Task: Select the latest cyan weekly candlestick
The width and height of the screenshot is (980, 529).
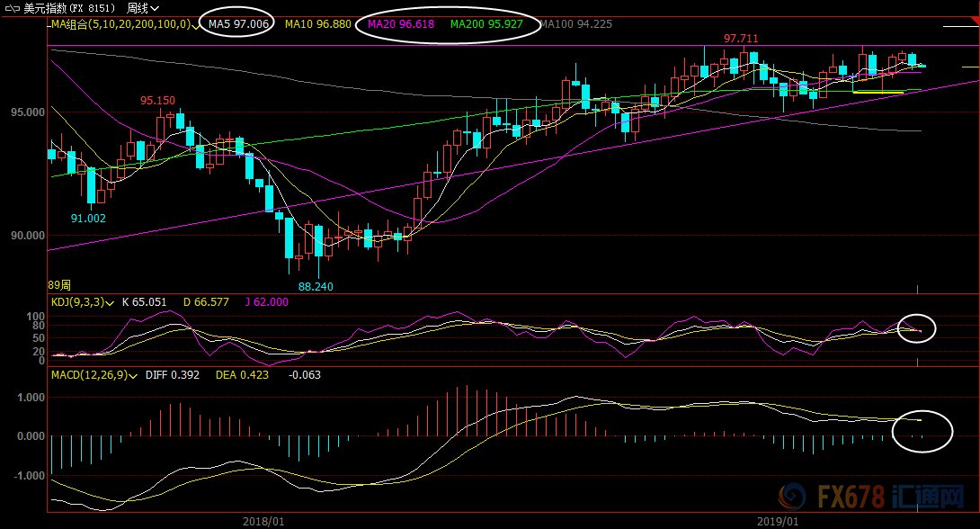Action: click(922, 66)
